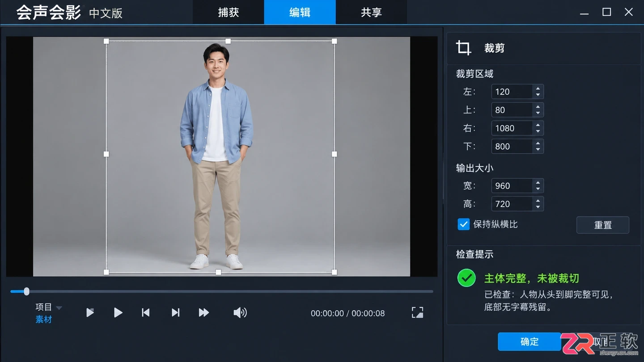Click the bottom-center crop handle

click(x=218, y=272)
